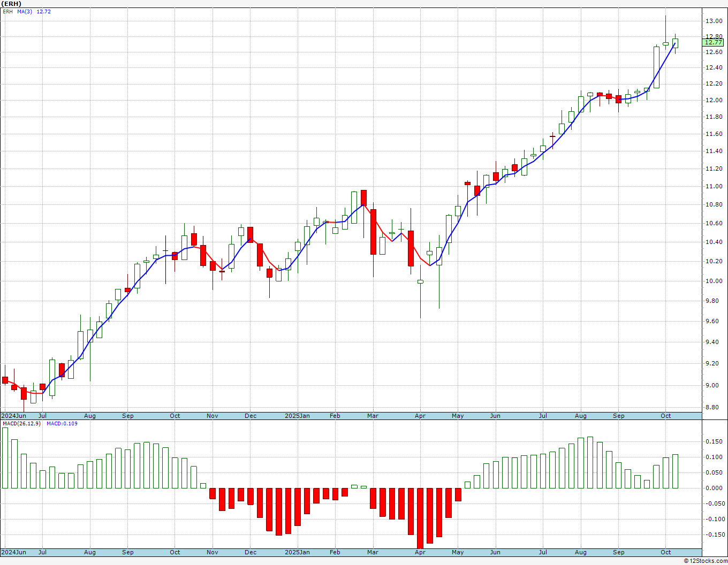Click the 0.050 MACD axis label
The width and height of the screenshot is (728, 565).
click(x=714, y=472)
